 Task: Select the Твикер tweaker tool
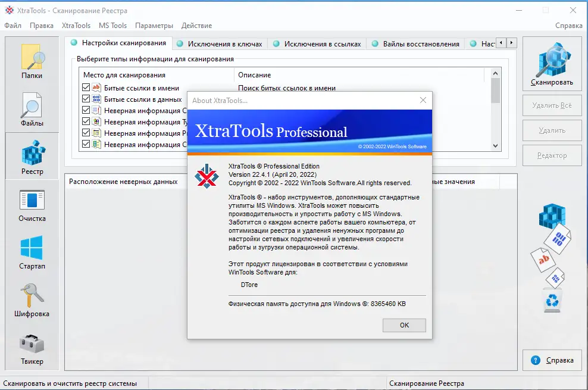click(x=31, y=348)
